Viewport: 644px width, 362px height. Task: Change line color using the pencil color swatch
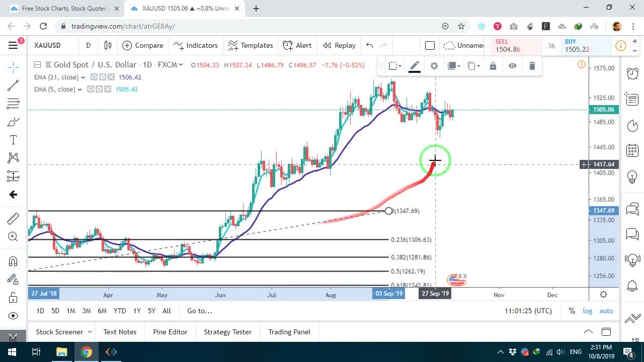click(x=415, y=66)
